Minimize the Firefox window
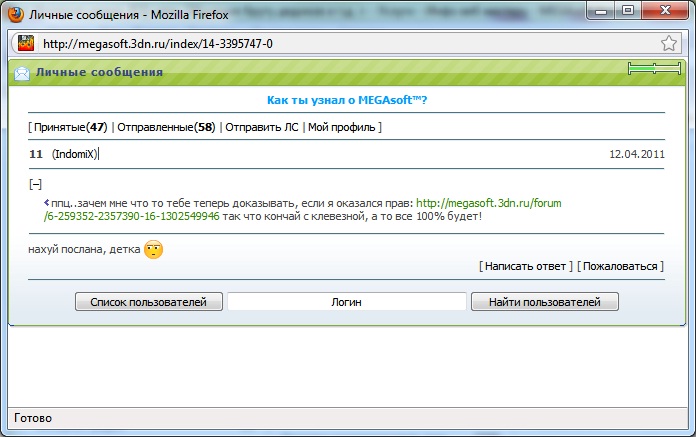Image resolution: width=696 pixels, height=437 pixels. pos(601,11)
